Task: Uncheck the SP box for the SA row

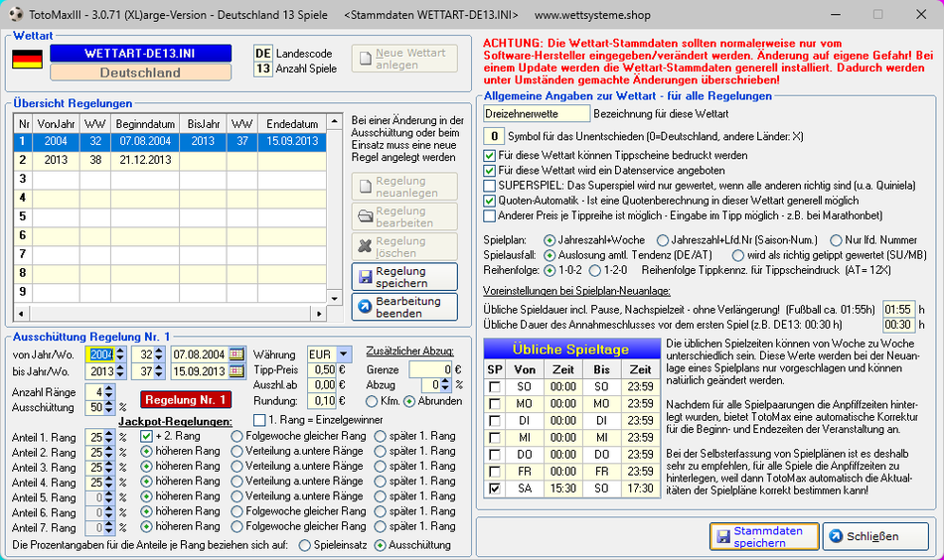Action: 495,489
